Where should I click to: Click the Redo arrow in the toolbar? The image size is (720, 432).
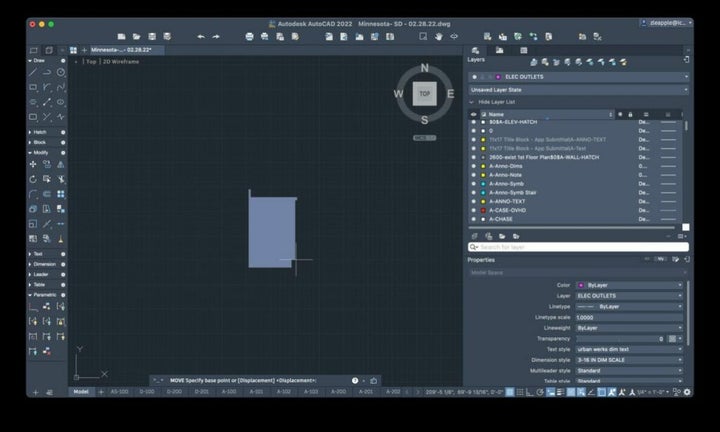click(x=216, y=36)
